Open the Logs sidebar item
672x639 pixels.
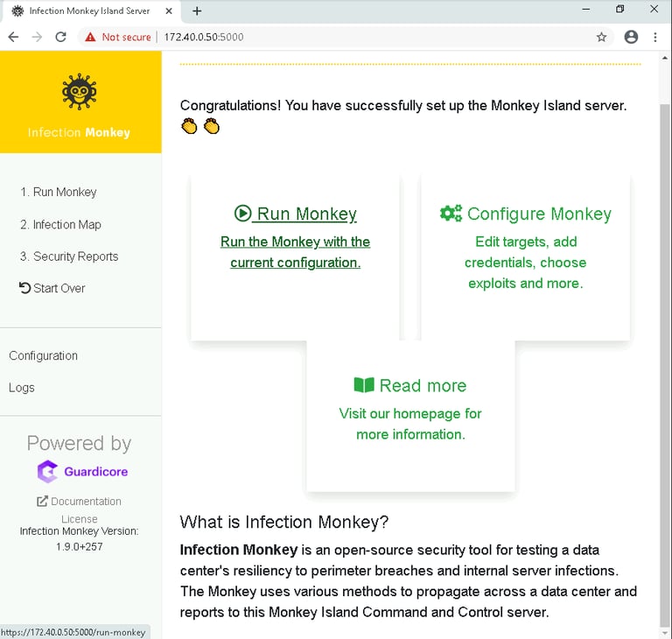pos(21,388)
